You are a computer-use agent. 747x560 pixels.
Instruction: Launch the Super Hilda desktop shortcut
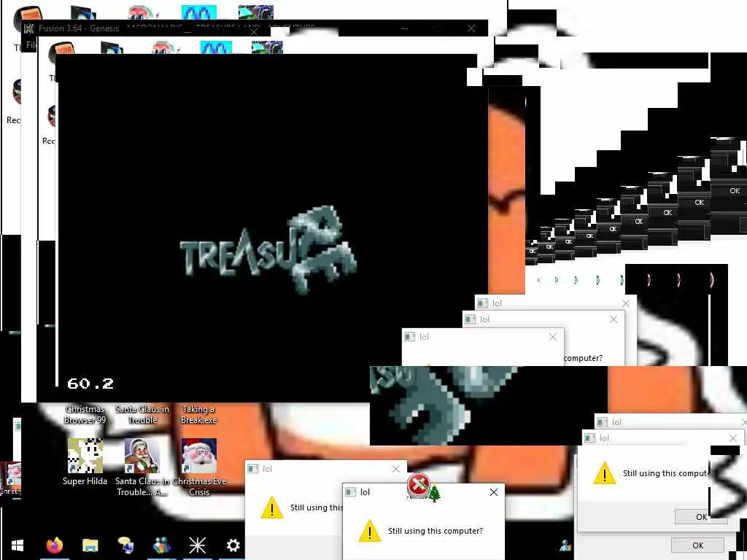[85, 456]
